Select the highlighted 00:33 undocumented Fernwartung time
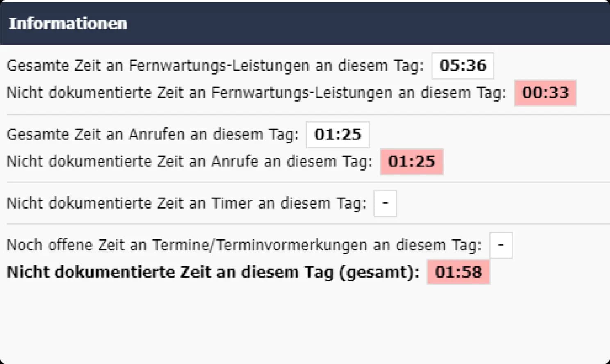 click(545, 93)
